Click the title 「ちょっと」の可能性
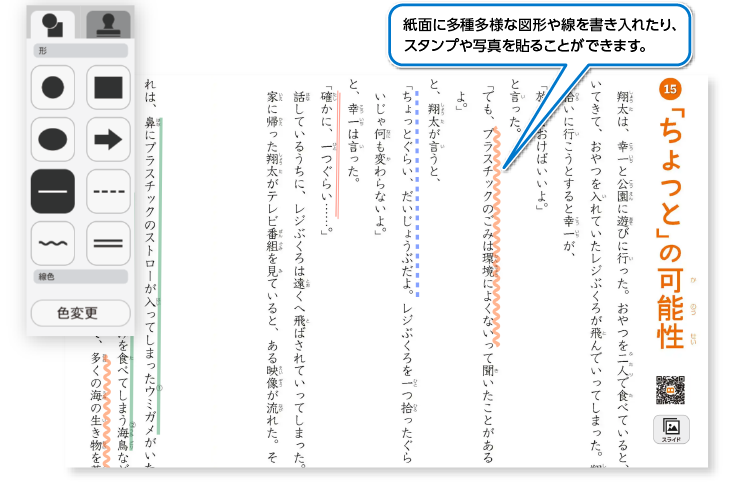 coord(670,228)
